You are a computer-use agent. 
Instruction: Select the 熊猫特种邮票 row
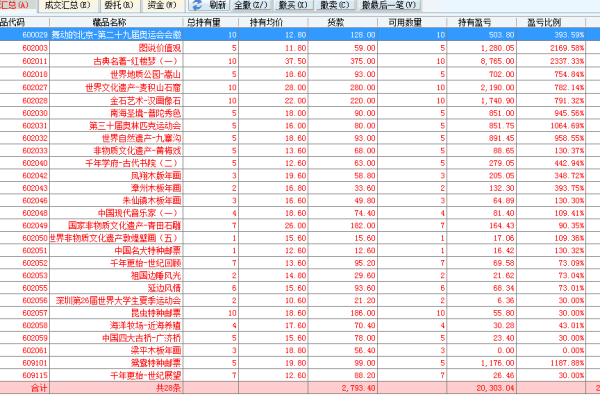pyautogui.click(x=300, y=363)
